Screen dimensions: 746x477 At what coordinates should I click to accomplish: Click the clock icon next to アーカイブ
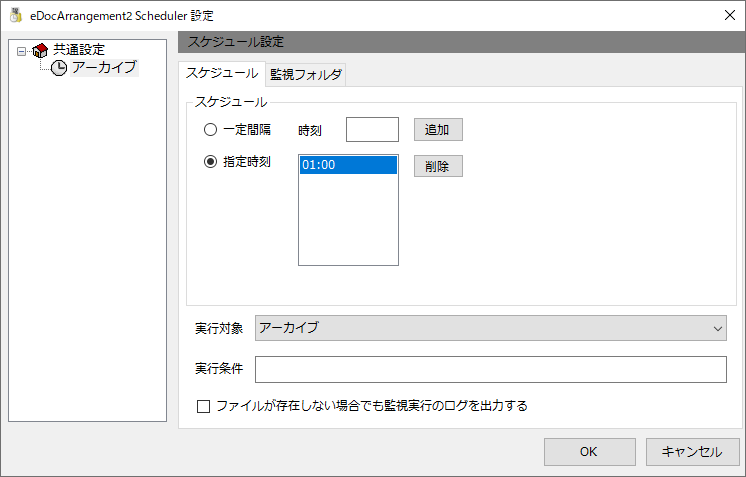(59, 68)
